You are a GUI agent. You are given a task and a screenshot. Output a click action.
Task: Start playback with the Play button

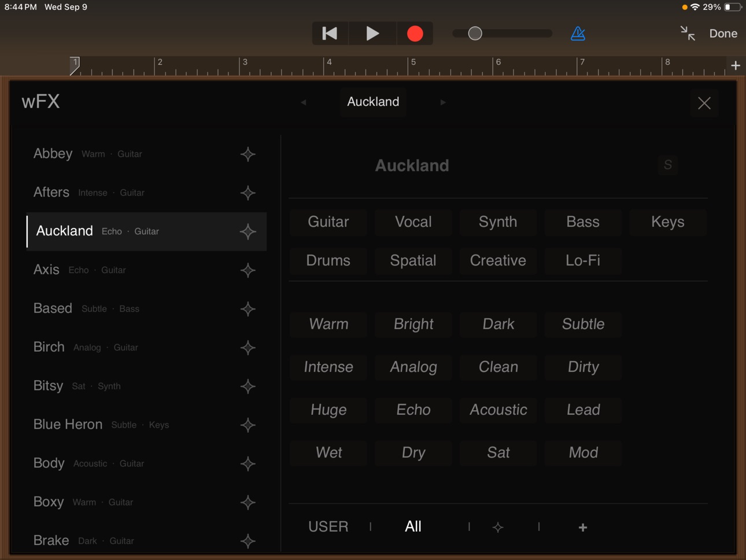click(372, 34)
